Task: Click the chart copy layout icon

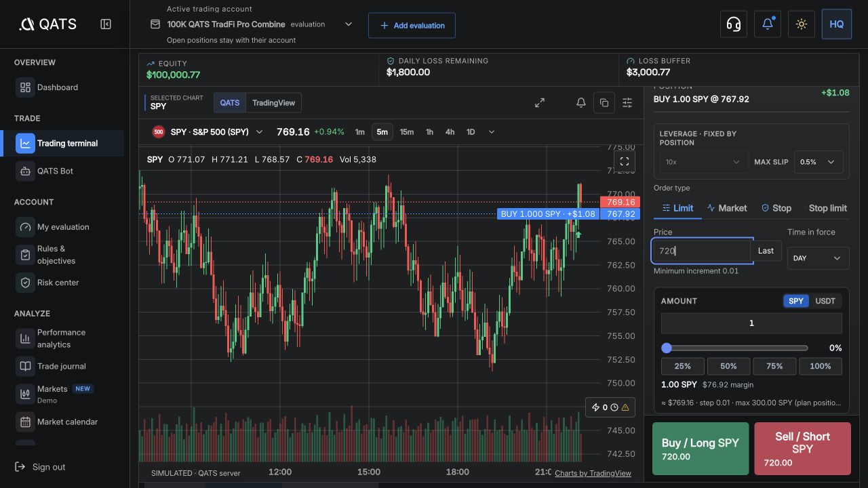Action: click(x=604, y=102)
